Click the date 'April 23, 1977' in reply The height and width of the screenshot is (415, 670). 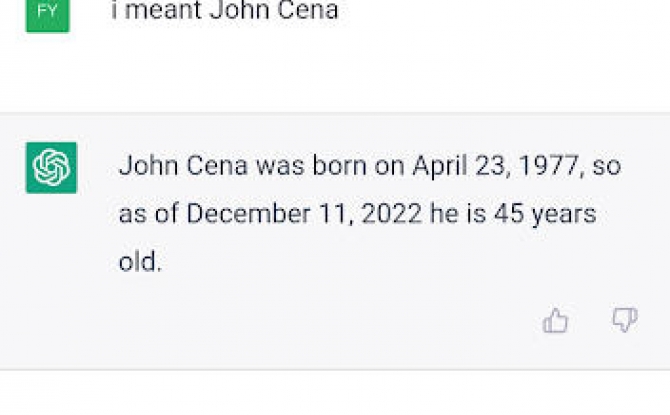coord(496,166)
